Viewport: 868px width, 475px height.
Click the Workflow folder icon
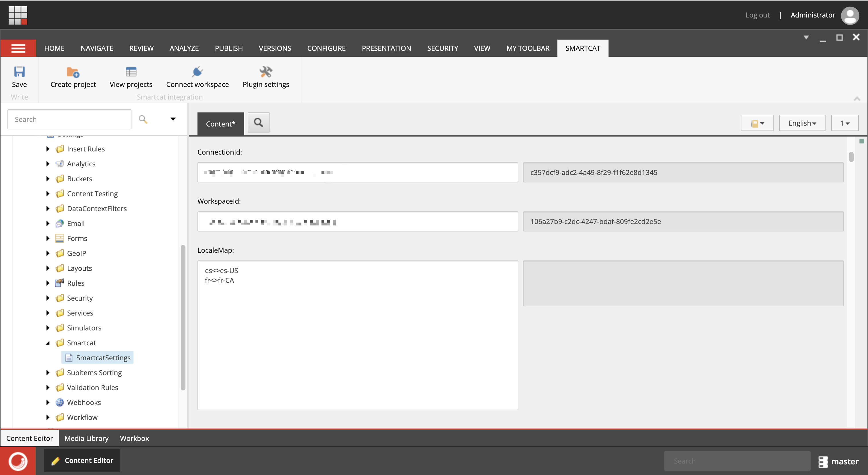pos(60,417)
